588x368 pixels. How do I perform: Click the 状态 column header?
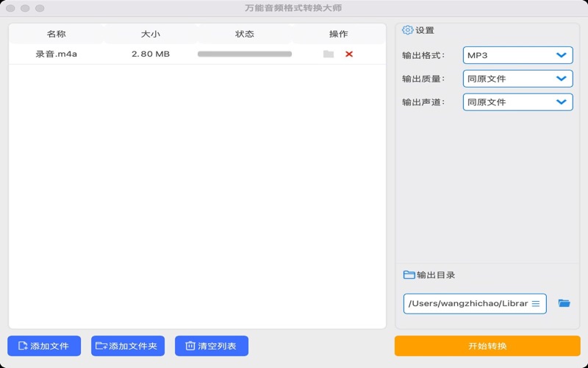[x=244, y=34]
